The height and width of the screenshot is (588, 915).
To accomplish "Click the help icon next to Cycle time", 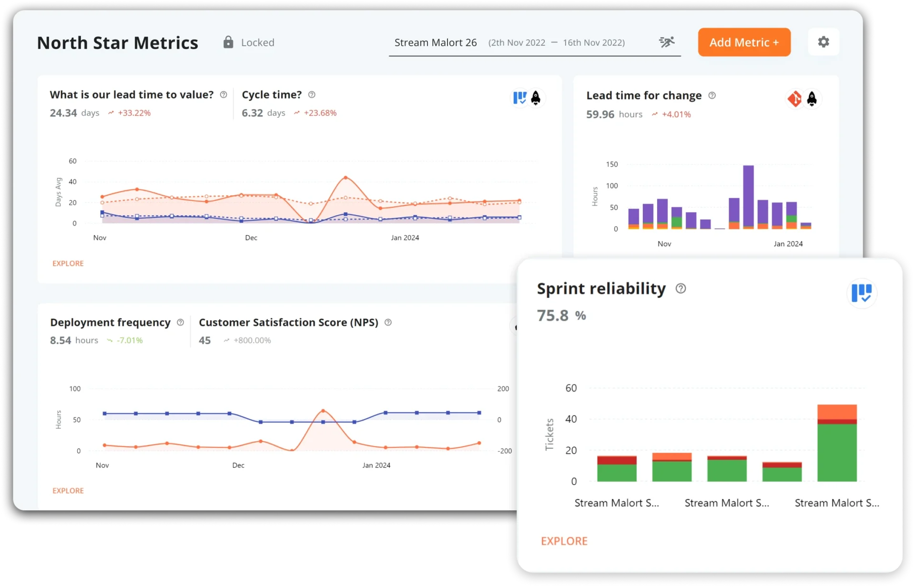I will click(x=312, y=95).
